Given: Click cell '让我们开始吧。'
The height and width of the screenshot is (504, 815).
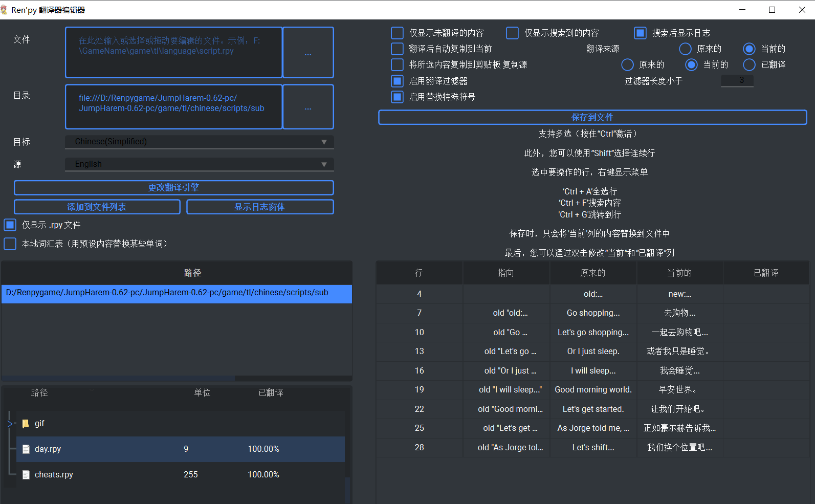Looking at the screenshot, I should 679,409.
